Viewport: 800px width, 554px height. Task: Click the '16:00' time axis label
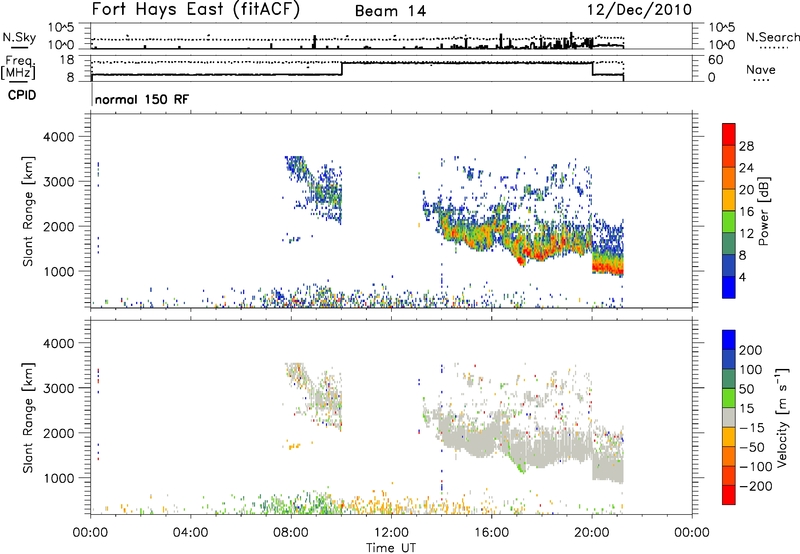tap(491, 533)
